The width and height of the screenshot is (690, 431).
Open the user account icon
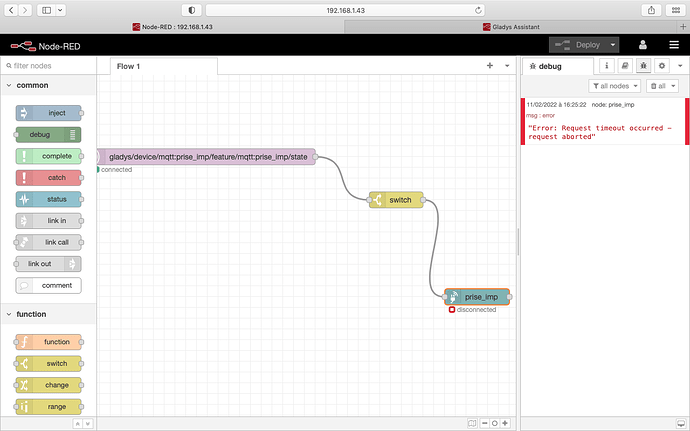tap(642, 45)
